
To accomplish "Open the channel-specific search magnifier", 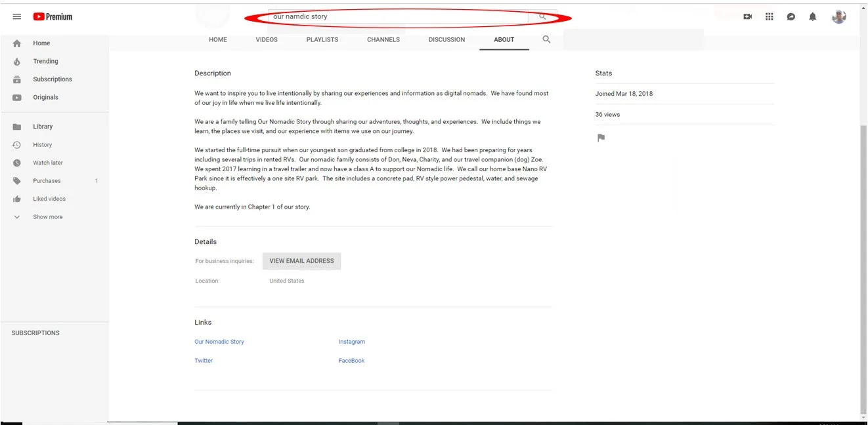I will pyautogui.click(x=546, y=39).
